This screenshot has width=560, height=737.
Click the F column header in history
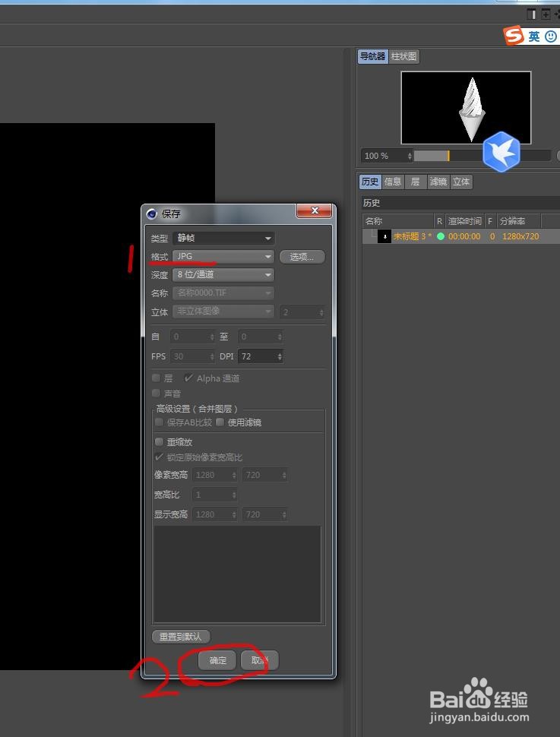coord(490,221)
